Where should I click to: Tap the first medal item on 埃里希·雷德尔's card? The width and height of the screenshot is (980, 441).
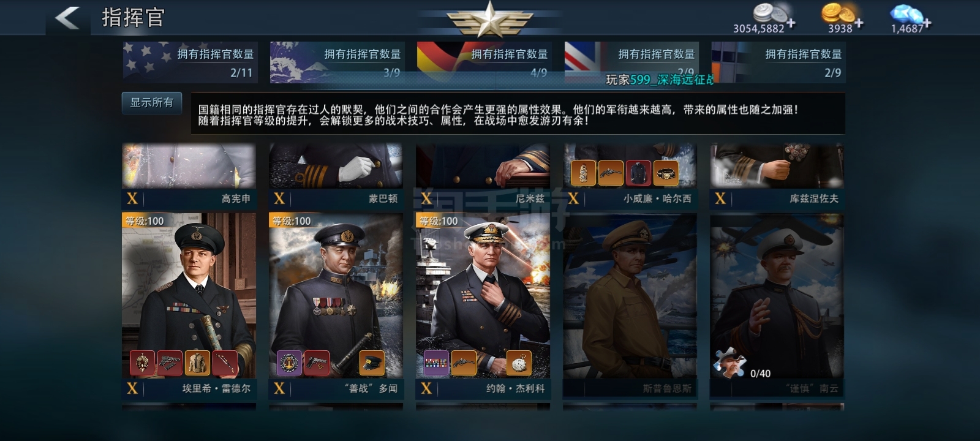click(142, 363)
